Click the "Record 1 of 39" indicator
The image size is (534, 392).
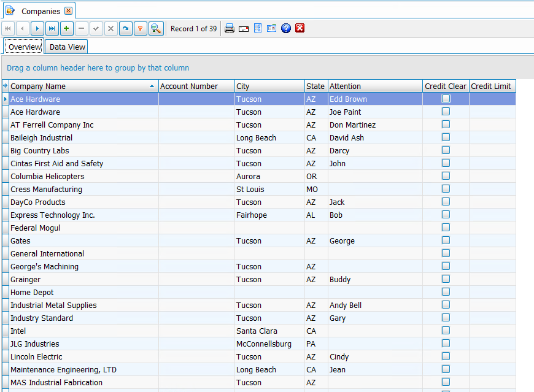(193, 29)
